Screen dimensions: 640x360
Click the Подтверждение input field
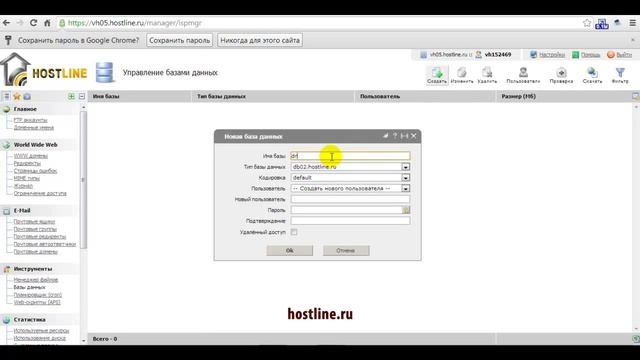(x=350, y=221)
